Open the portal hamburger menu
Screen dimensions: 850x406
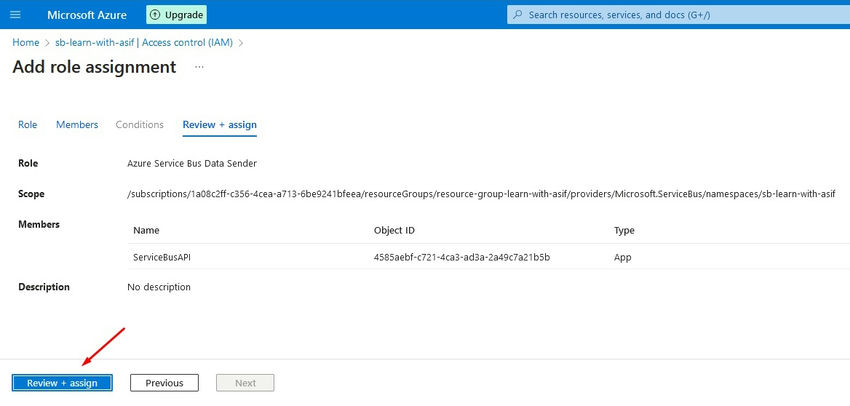[x=15, y=15]
